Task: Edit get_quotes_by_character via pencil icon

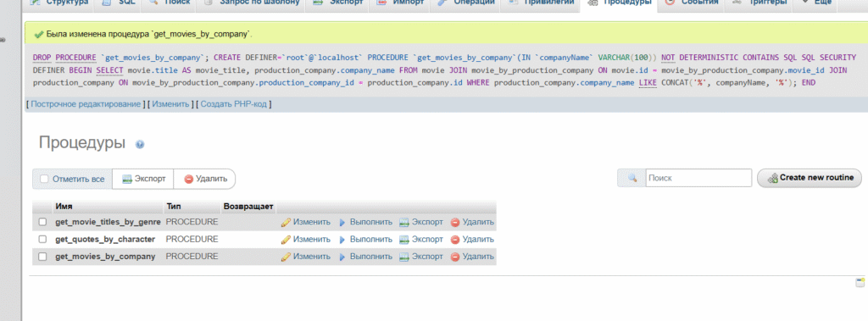Action: click(286, 240)
